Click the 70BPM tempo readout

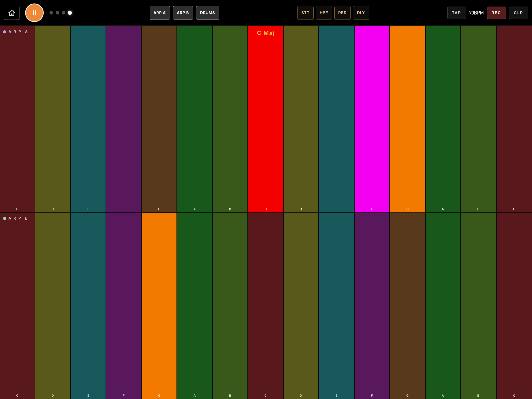[476, 13]
